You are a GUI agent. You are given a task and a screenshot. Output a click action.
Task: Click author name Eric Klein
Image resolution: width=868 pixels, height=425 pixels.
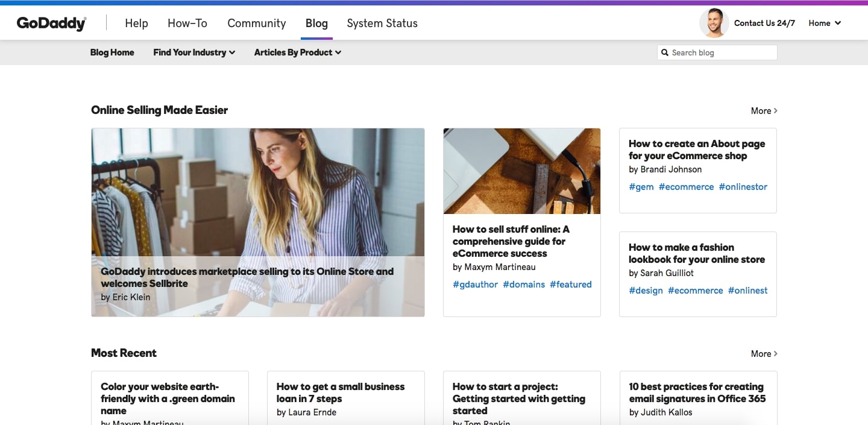tap(131, 297)
